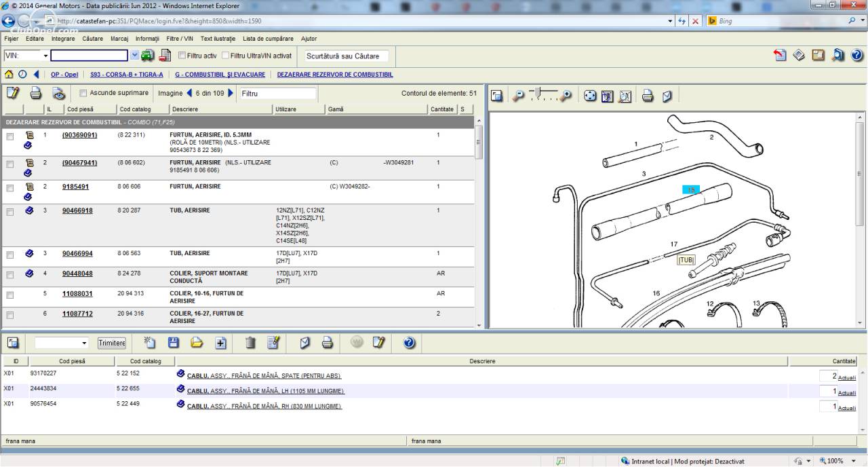Image resolution: width=868 pixels, height=467 pixels.
Task: Go to the catalog home icon
Action: (x=9, y=75)
